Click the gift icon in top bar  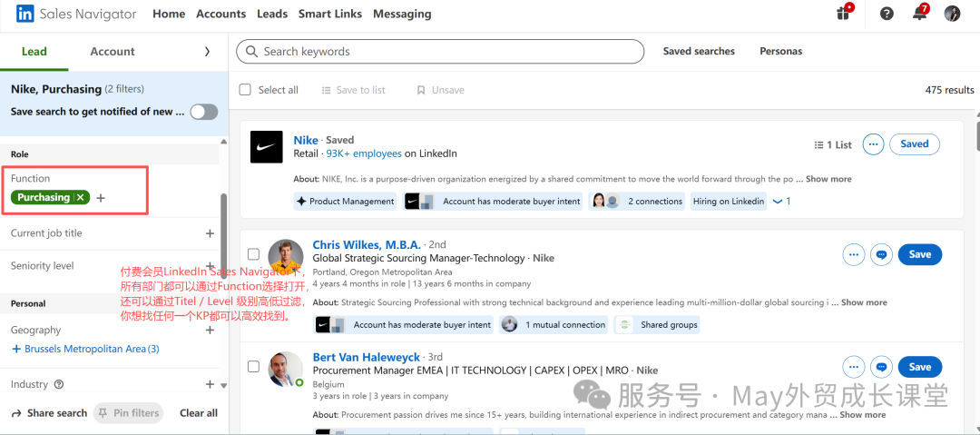pyautogui.click(x=844, y=14)
